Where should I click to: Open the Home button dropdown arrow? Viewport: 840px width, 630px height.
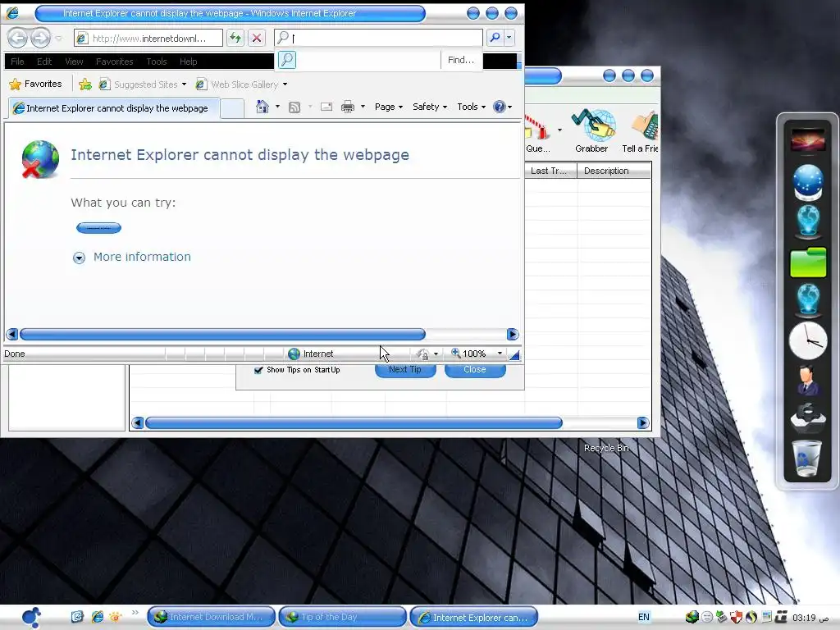[x=277, y=107]
